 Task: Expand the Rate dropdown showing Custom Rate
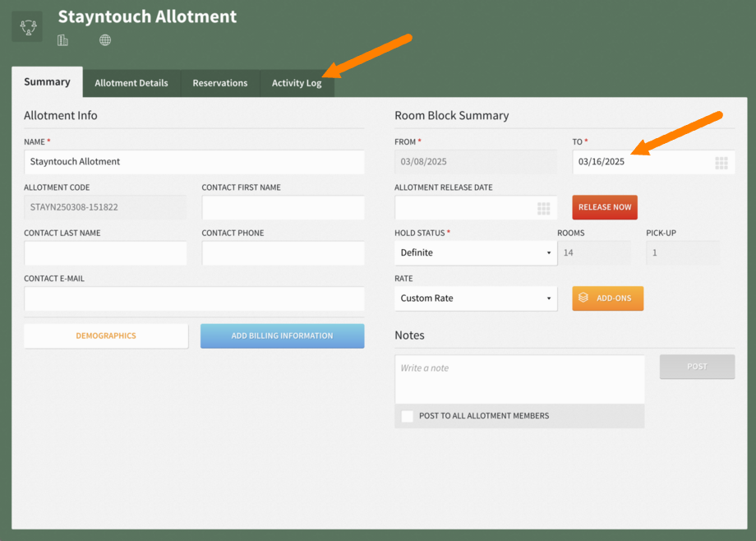476,298
